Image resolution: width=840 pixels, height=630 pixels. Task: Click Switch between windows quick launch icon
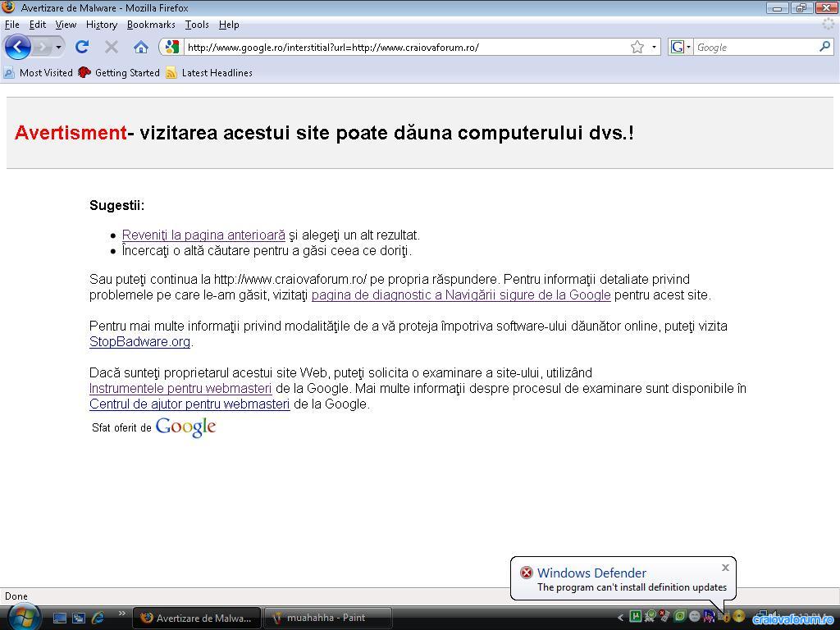coord(79,618)
